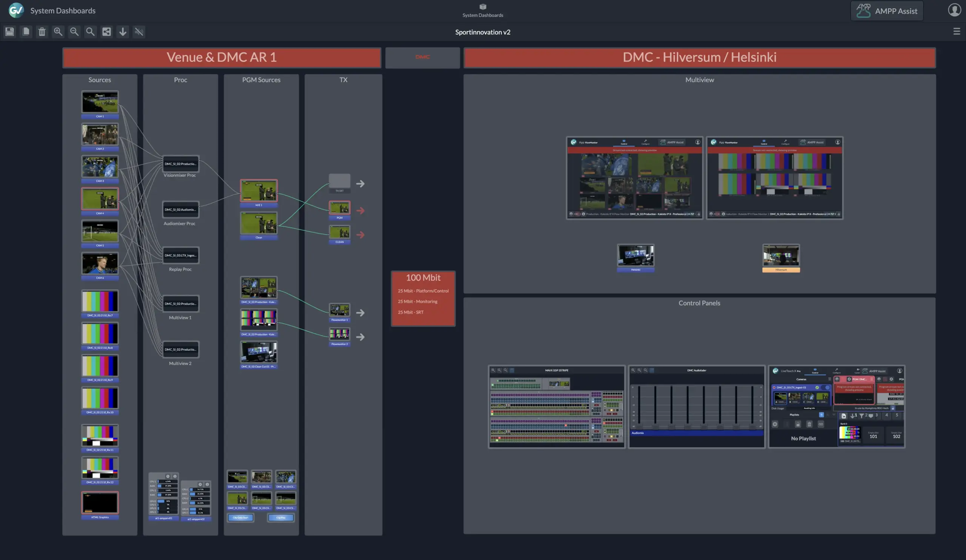Select the CAM 4 source thumbnail
The height and width of the screenshot is (560, 966).
click(x=100, y=199)
